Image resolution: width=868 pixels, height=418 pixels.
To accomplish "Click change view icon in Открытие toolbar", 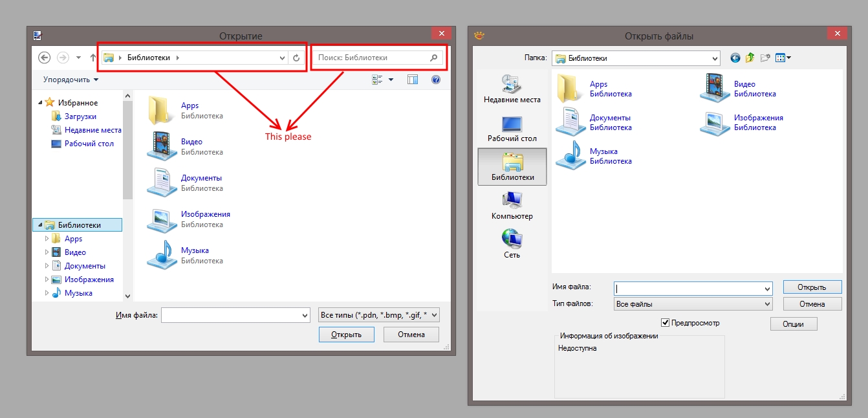I will click(378, 80).
